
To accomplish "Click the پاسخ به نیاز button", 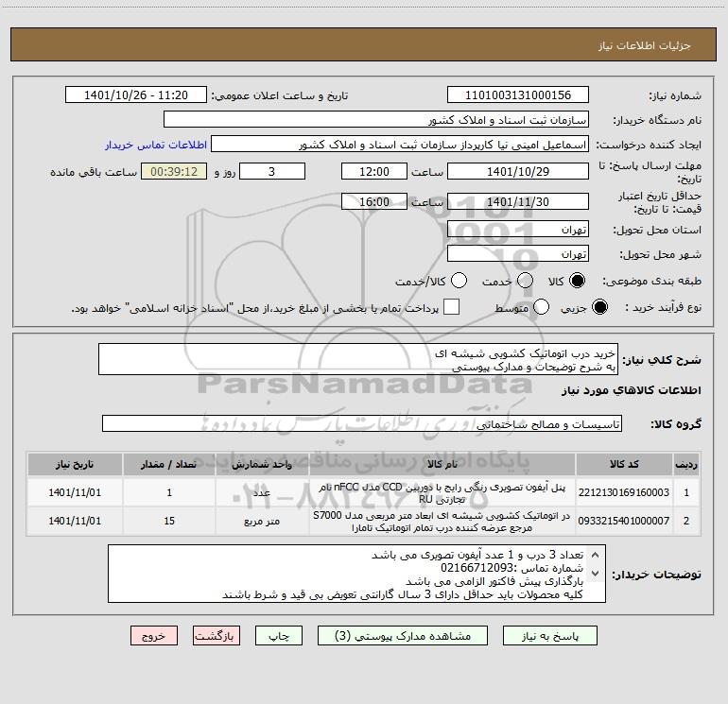I will click(550, 636).
